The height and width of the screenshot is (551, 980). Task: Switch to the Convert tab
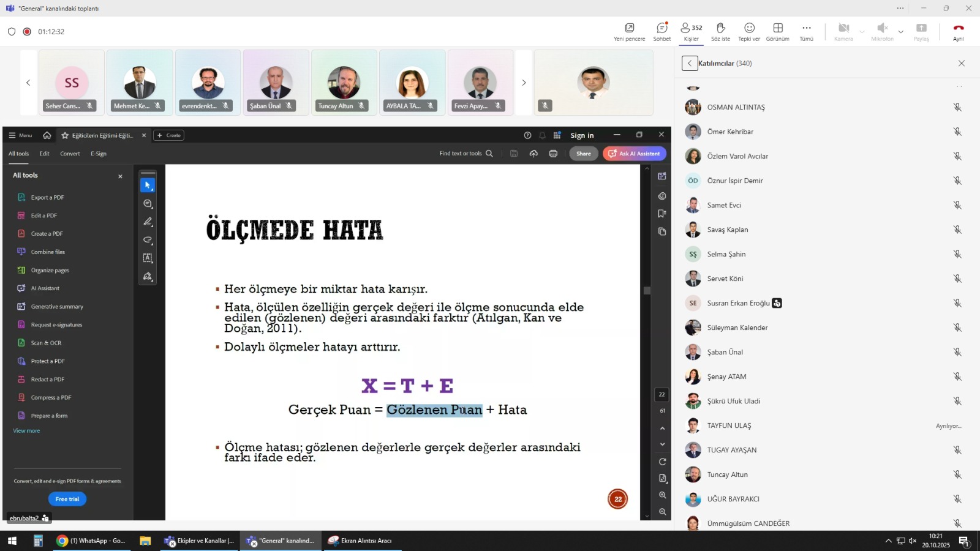pyautogui.click(x=70, y=154)
